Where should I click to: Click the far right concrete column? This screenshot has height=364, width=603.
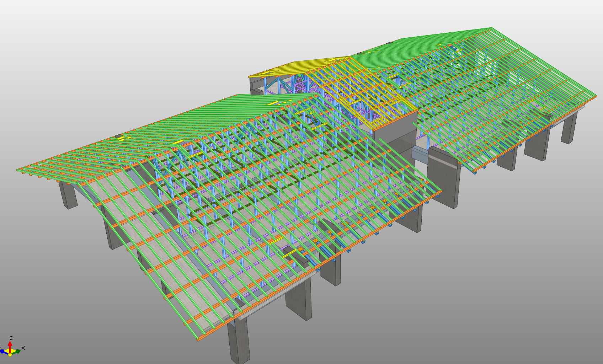pos(569,127)
